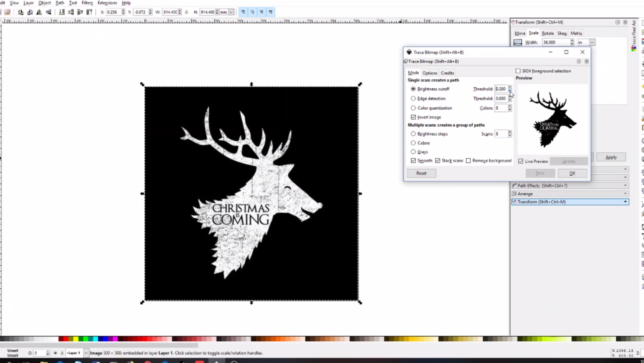Click the X coordinate input field

(x=113, y=12)
